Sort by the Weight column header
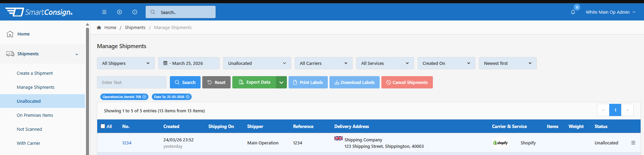The height and width of the screenshot is (155, 644). click(576, 126)
